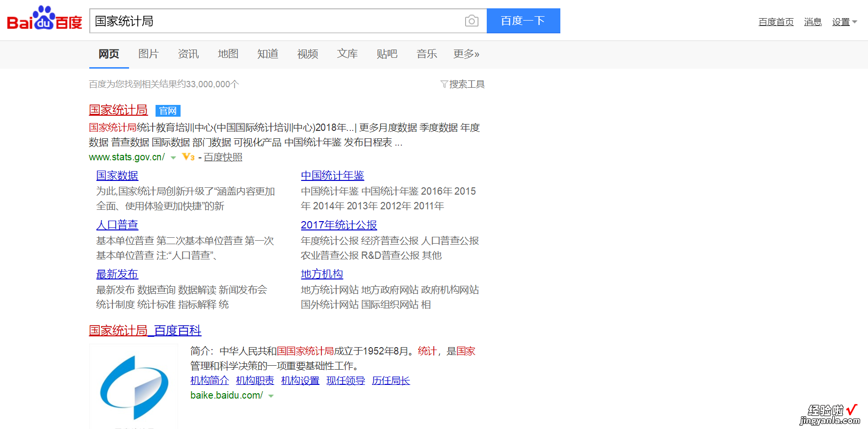Open the 历任局长 link
Viewport: 868px width, 429px height.
click(x=391, y=380)
